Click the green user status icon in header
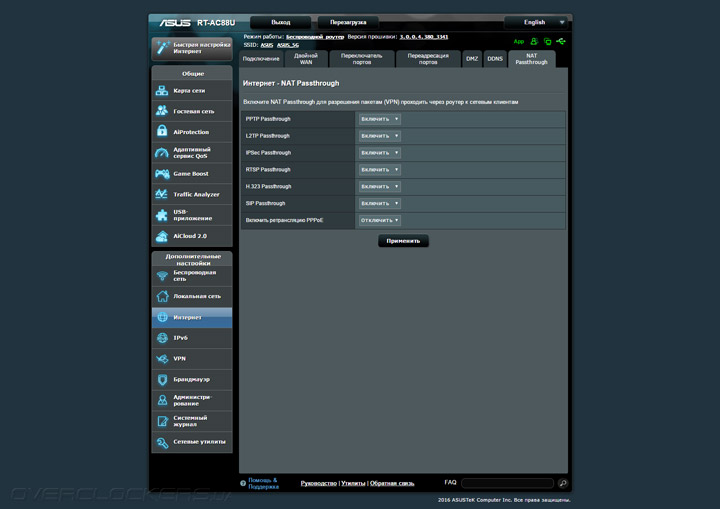 click(534, 41)
